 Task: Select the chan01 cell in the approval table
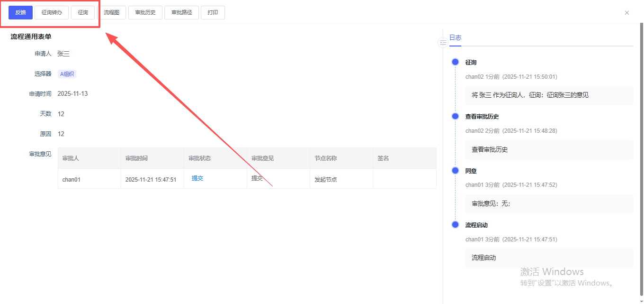coord(72,180)
